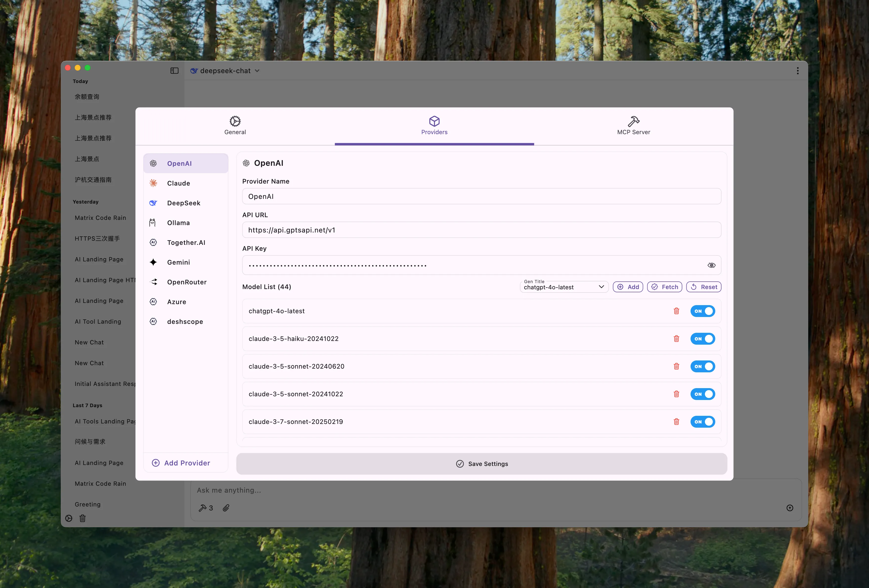Click the send message arrow icon
This screenshot has width=869, height=588.
coord(789,508)
